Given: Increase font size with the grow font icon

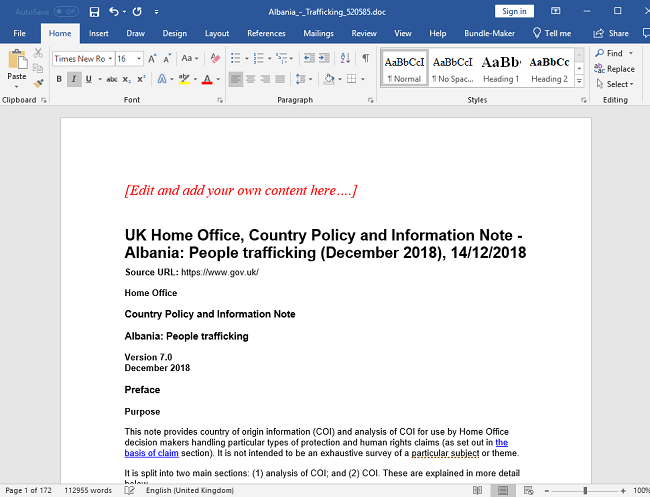Looking at the screenshot, I should click(152, 58).
